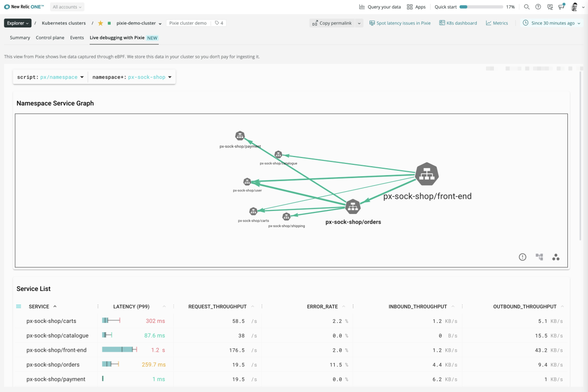Click the front-end latency distribution bar
588x392 pixels.
[120, 350]
